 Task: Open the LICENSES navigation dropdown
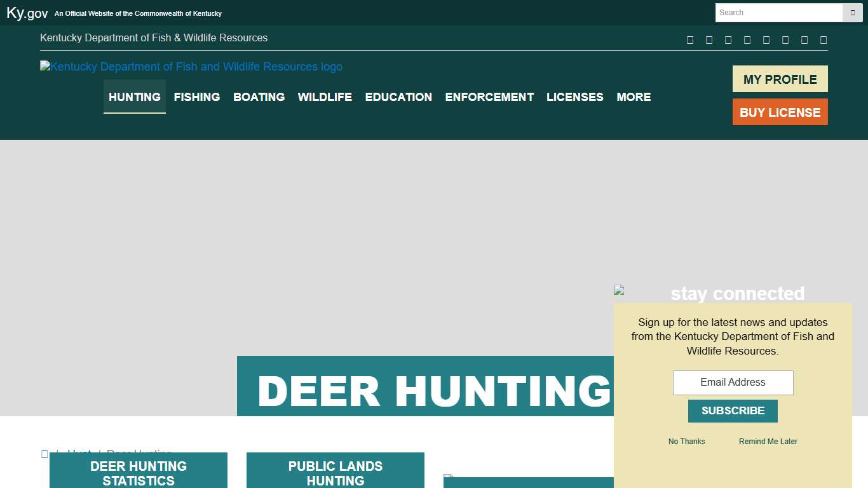(x=575, y=97)
